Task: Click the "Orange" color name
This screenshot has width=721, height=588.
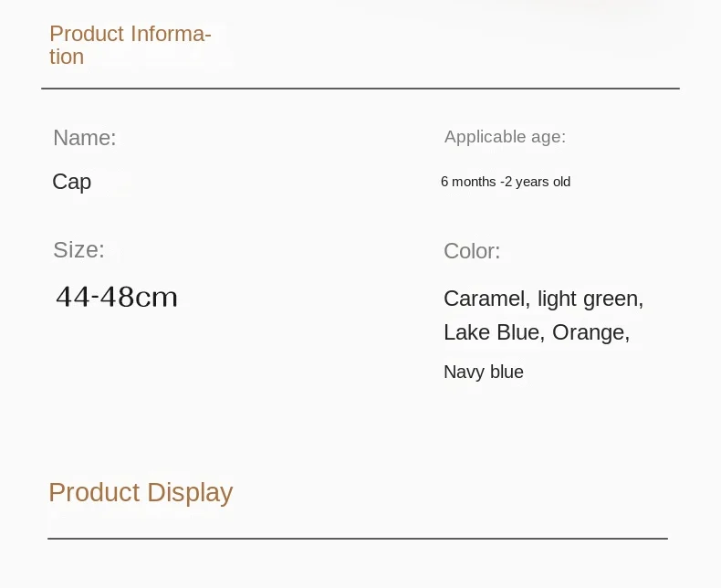Action: pos(590,332)
